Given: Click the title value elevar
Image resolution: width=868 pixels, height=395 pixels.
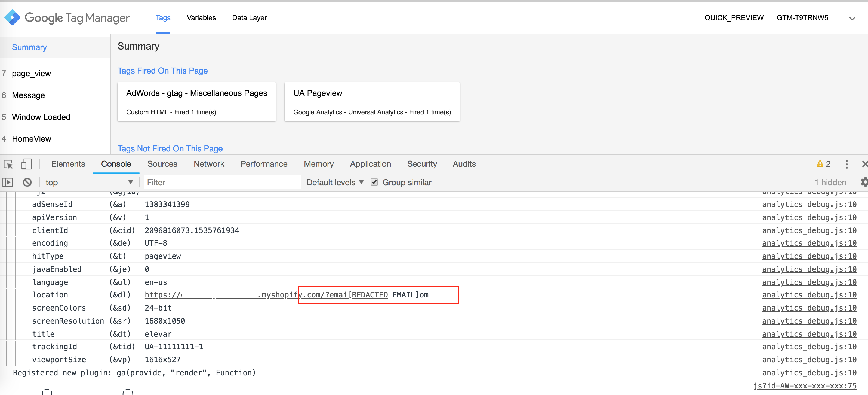Looking at the screenshot, I should 158,334.
